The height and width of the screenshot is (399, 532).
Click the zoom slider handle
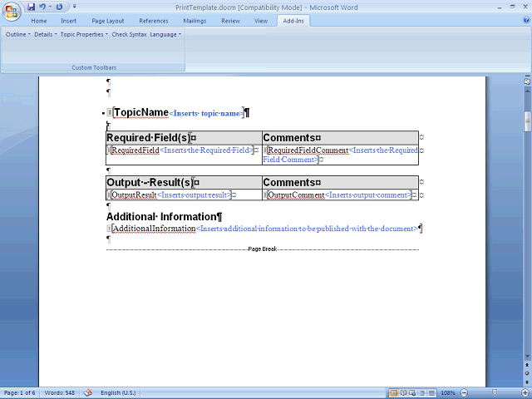[x=495, y=393]
